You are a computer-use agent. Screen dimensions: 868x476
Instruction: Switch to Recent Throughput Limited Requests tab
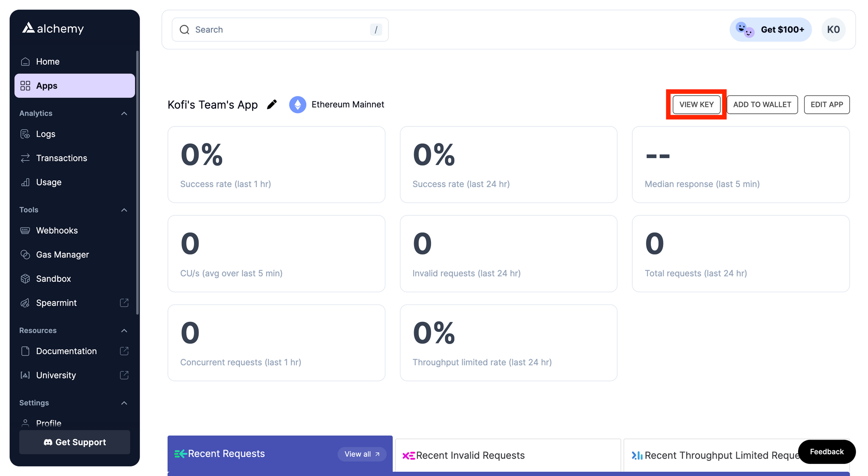712,455
